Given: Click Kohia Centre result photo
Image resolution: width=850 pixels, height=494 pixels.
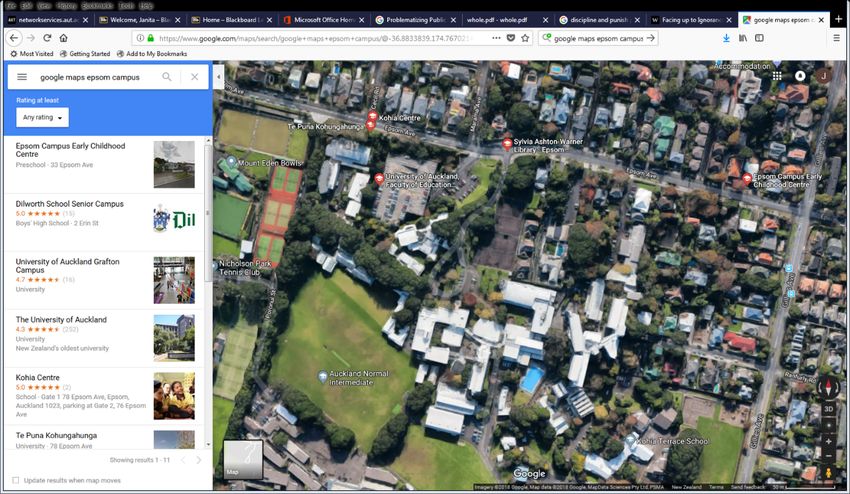Looking at the screenshot, I should pyautogui.click(x=174, y=396).
